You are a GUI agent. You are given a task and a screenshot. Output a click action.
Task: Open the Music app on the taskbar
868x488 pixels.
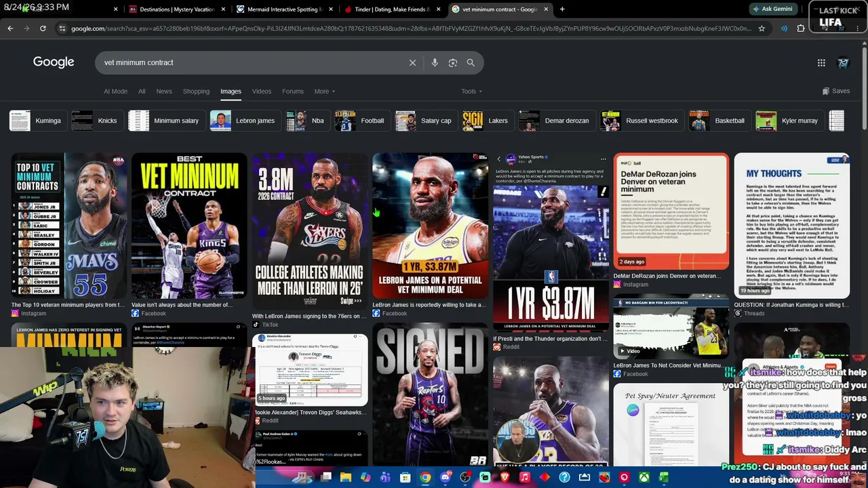(x=524, y=477)
